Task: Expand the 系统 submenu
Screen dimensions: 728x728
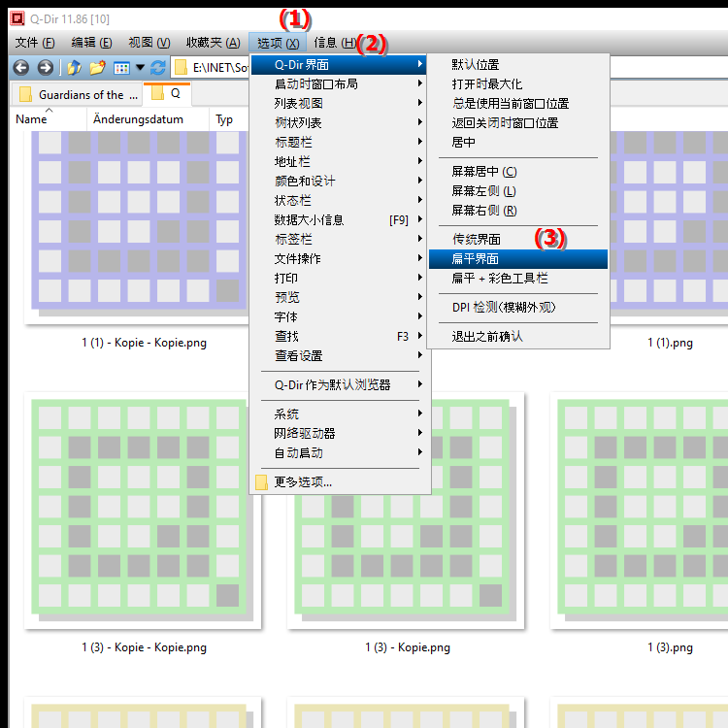Action: [x=340, y=414]
